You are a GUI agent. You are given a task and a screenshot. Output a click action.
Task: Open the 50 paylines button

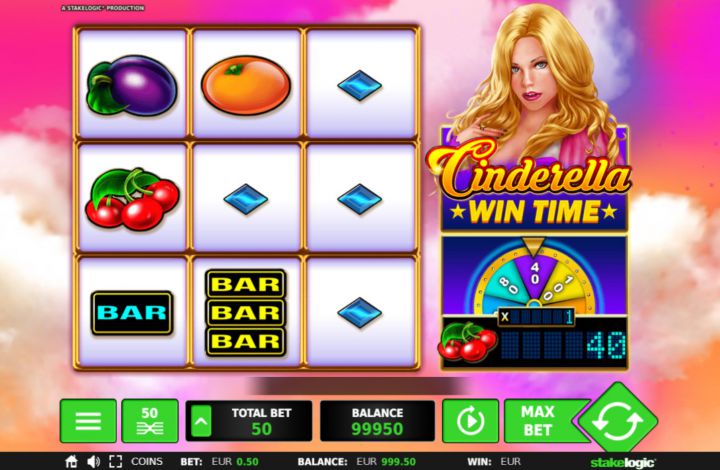tap(150, 421)
